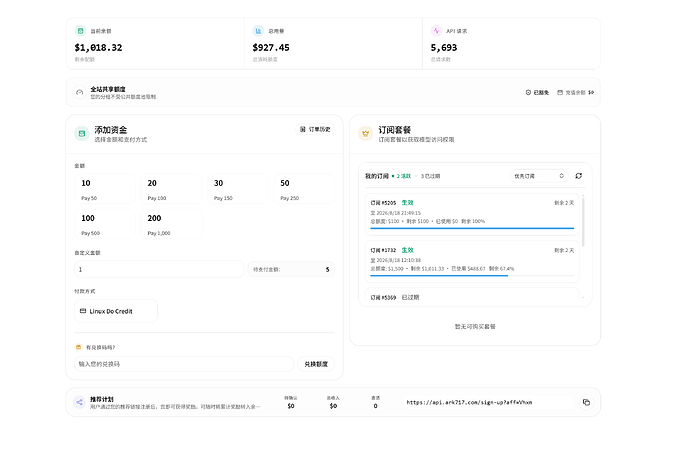
Task: Click the gauge icon beside 全站共享额度
Action: coord(80,92)
